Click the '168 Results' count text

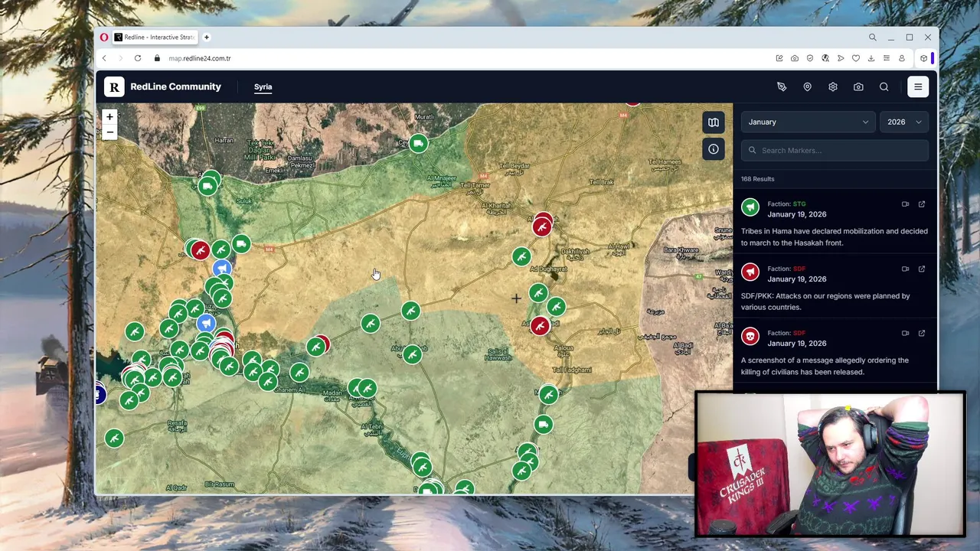[x=757, y=179]
